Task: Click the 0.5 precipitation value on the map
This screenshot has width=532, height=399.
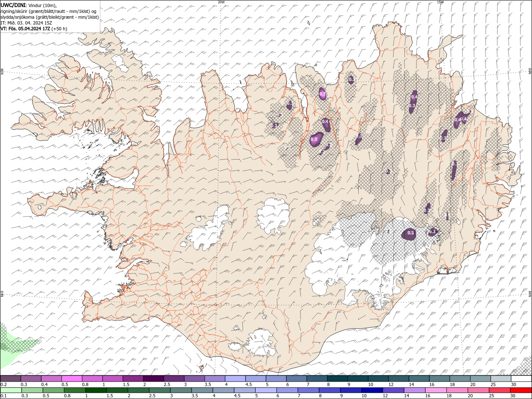Action: 314,140
